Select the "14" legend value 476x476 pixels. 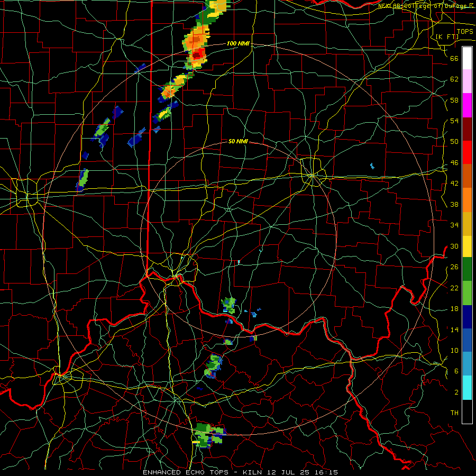[454, 329]
